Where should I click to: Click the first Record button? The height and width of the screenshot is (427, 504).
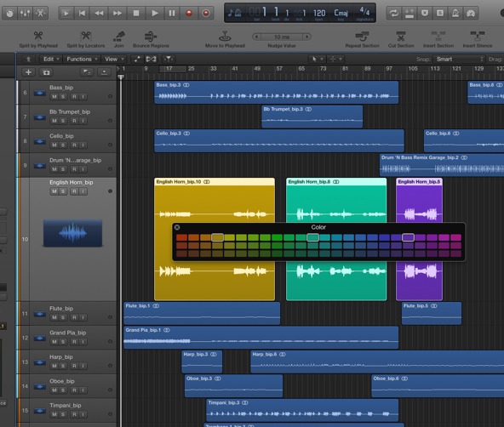click(189, 13)
